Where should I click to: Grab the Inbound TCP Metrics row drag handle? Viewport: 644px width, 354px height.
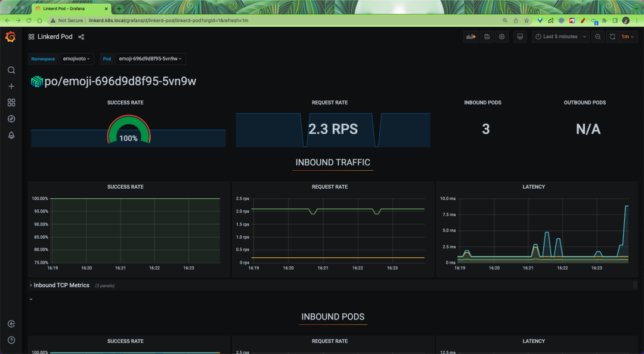635,285
